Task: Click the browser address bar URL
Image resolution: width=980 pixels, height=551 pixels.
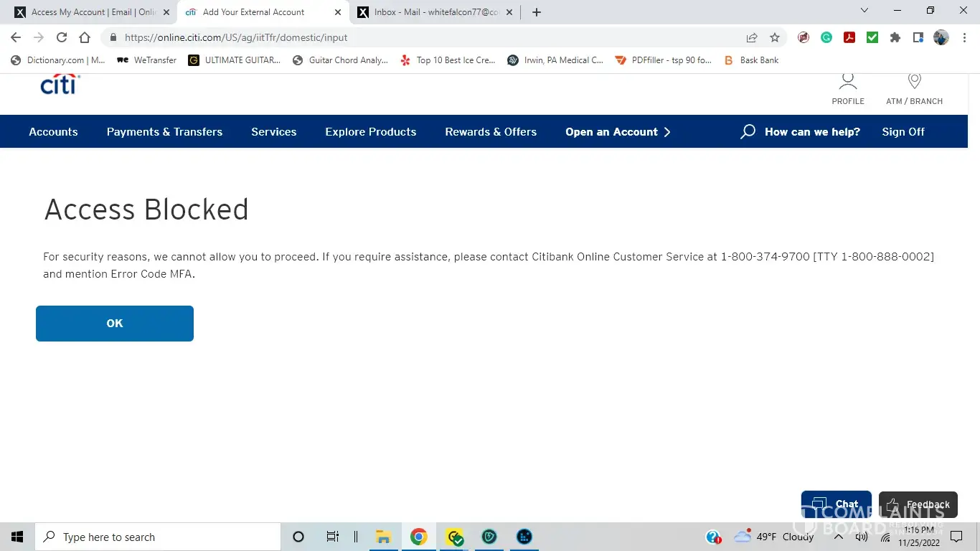Action: pos(236,37)
